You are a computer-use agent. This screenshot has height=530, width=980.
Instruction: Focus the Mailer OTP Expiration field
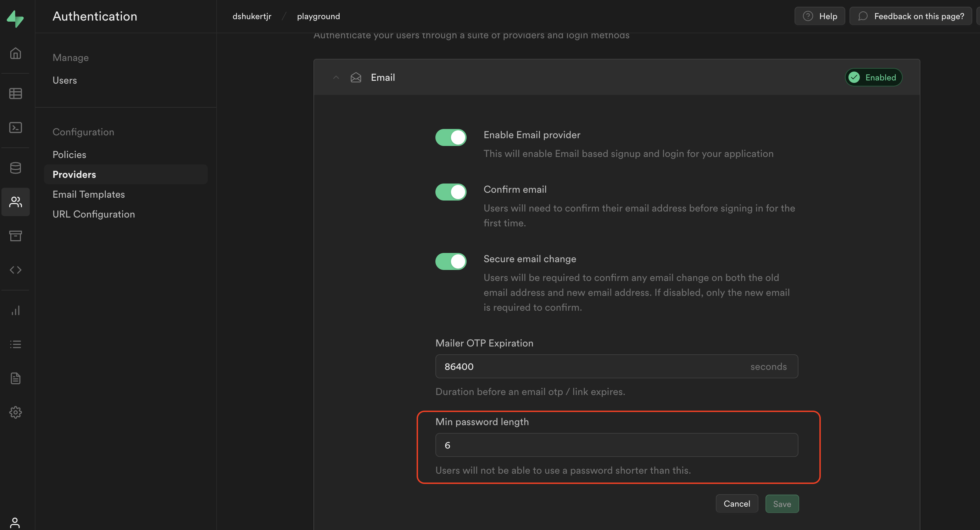616,366
